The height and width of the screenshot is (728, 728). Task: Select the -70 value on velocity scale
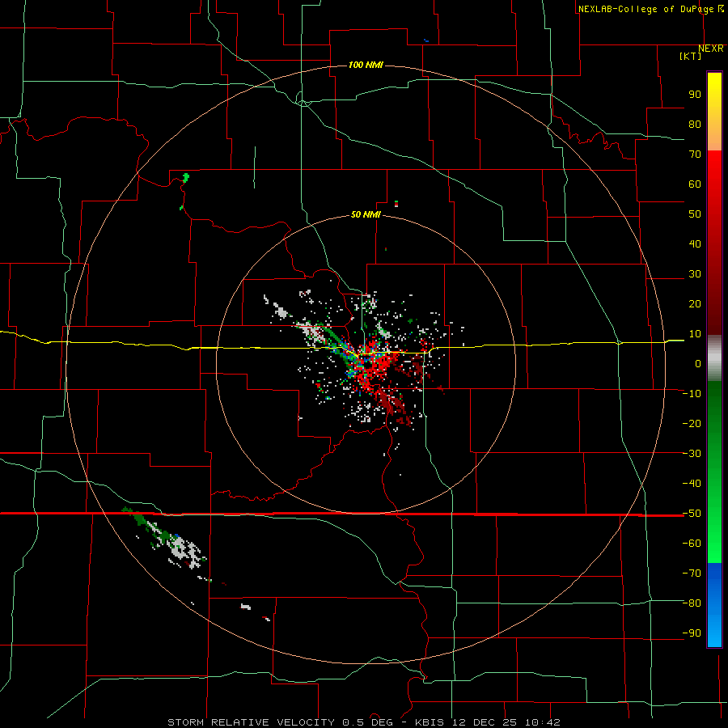pos(692,574)
